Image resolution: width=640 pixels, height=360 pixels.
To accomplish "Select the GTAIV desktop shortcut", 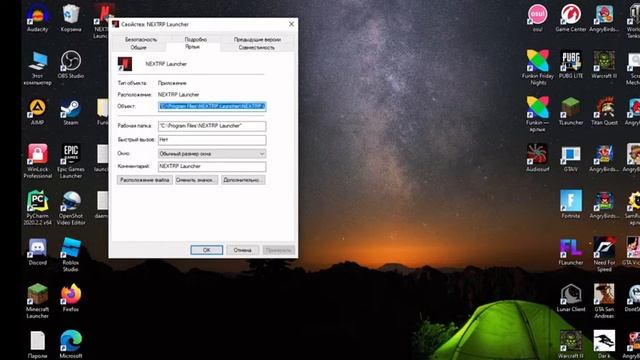I will tap(571, 158).
